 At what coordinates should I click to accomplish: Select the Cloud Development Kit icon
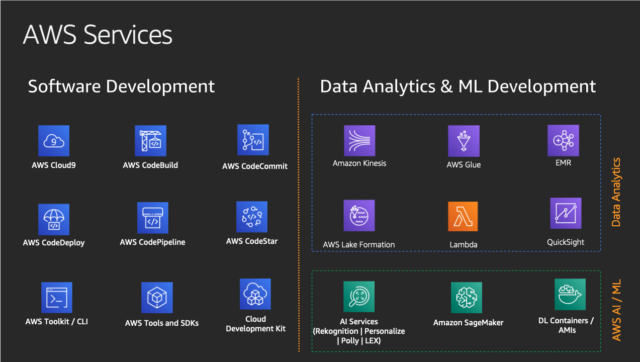256,294
